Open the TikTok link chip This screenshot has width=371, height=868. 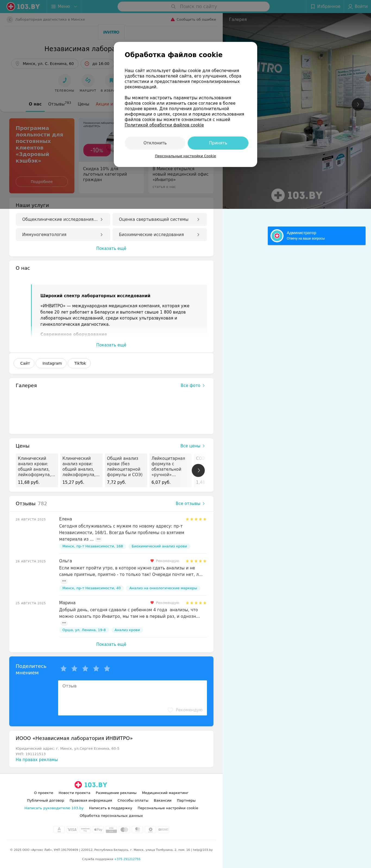pos(80,363)
